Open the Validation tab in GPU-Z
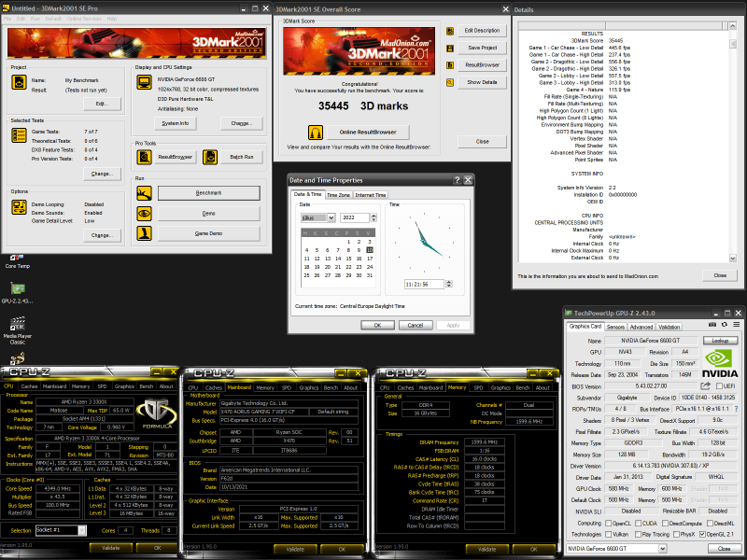 (669, 328)
